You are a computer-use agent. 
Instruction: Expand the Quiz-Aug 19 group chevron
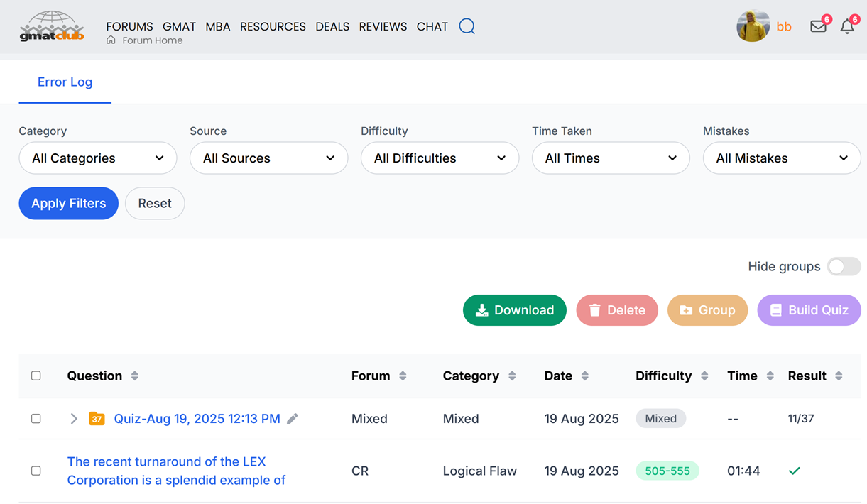pos(74,419)
